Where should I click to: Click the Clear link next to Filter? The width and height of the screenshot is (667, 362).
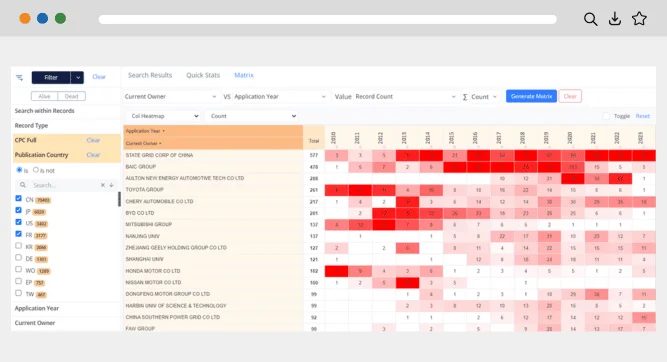click(x=99, y=77)
